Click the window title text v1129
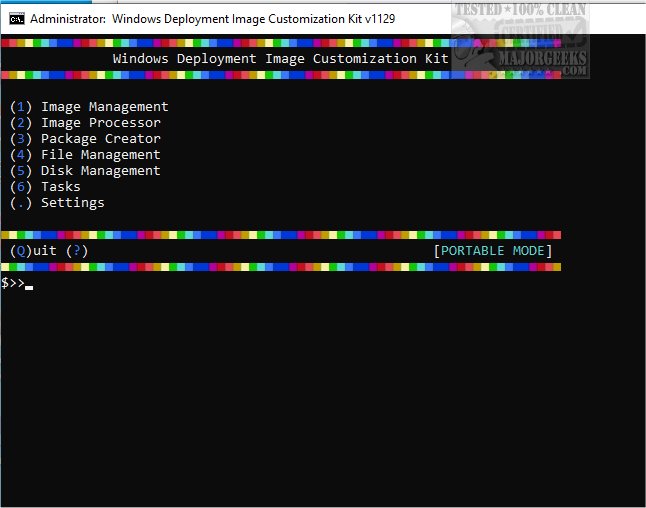This screenshot has width=646, height=508. click(380, 19)
